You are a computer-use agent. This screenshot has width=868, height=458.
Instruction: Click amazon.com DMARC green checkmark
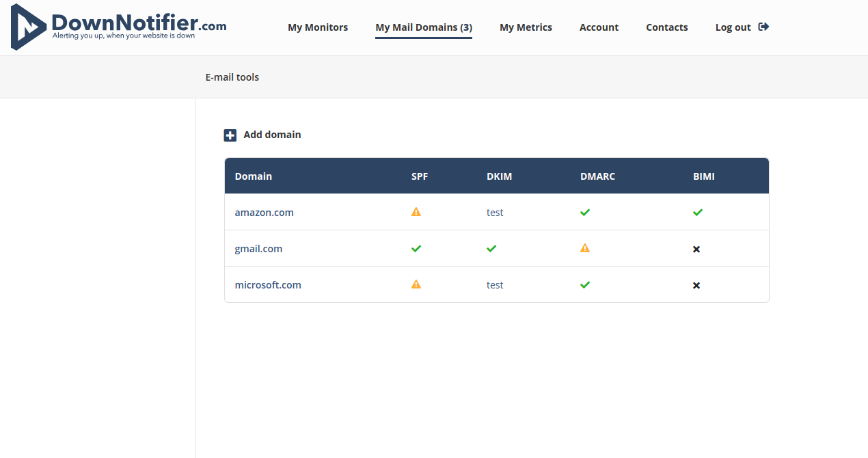coord(585,213)
